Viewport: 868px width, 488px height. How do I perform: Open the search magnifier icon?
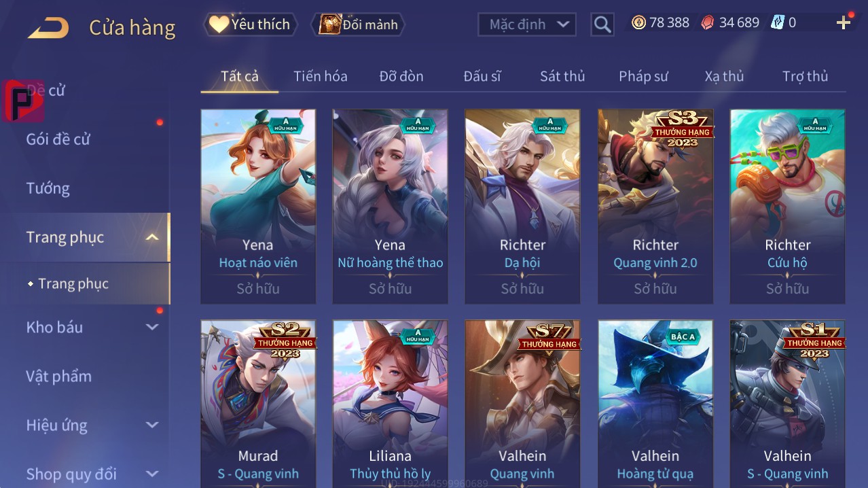[x=602, y=24]
